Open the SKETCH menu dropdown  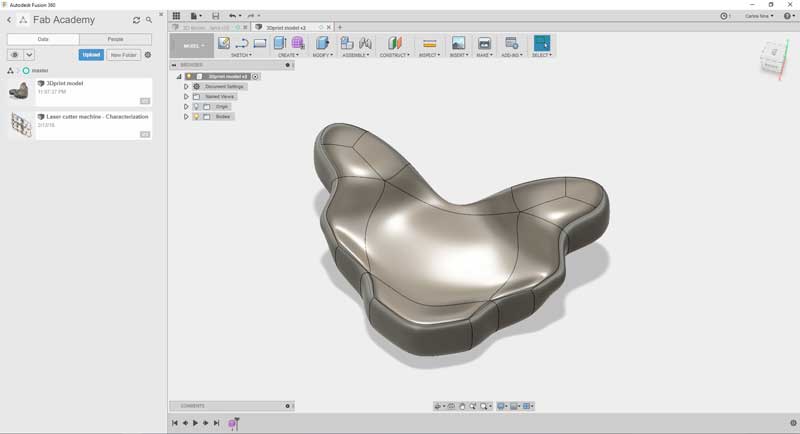(241, 55)
